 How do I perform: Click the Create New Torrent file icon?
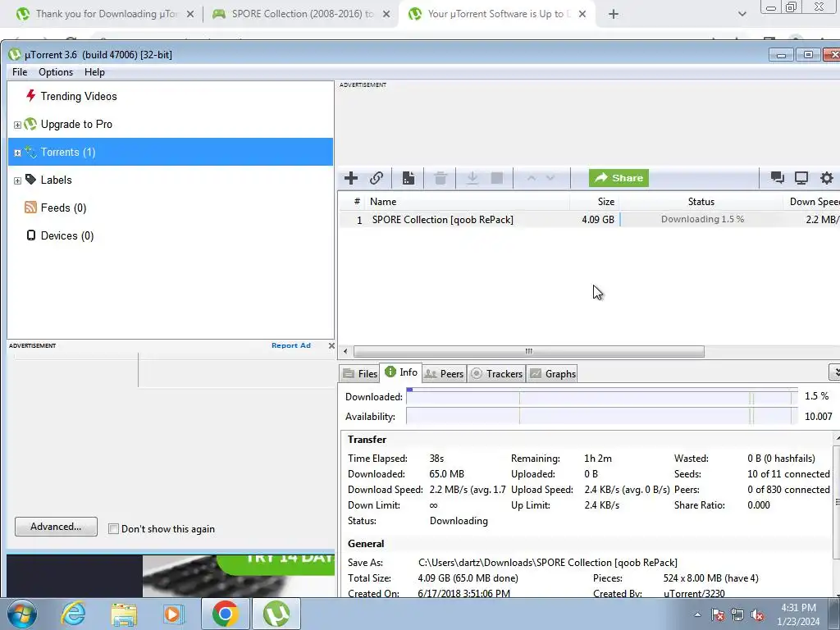click(x=409, y=178)
